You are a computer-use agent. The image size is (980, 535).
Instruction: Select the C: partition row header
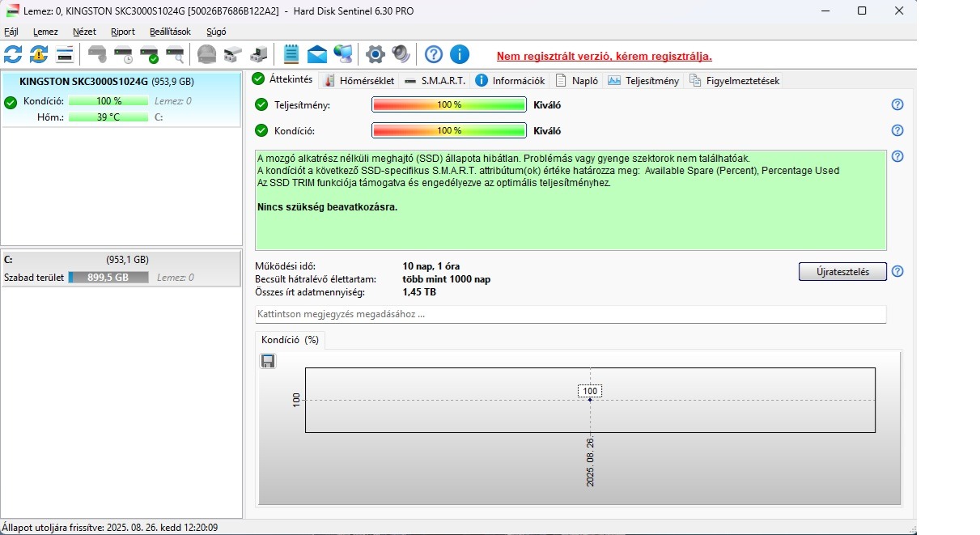[121, 260]
